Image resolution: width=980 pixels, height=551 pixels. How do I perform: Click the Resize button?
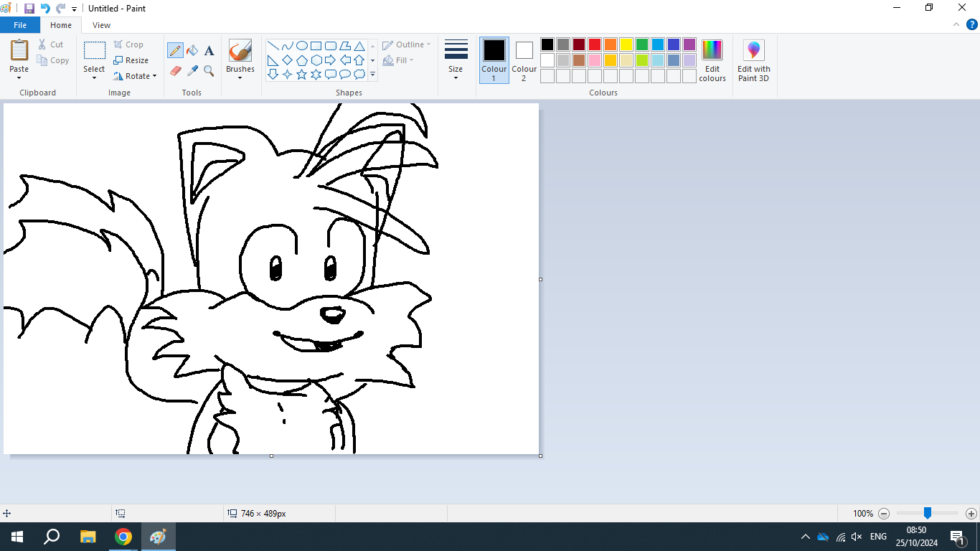click(x=131, y=60)
